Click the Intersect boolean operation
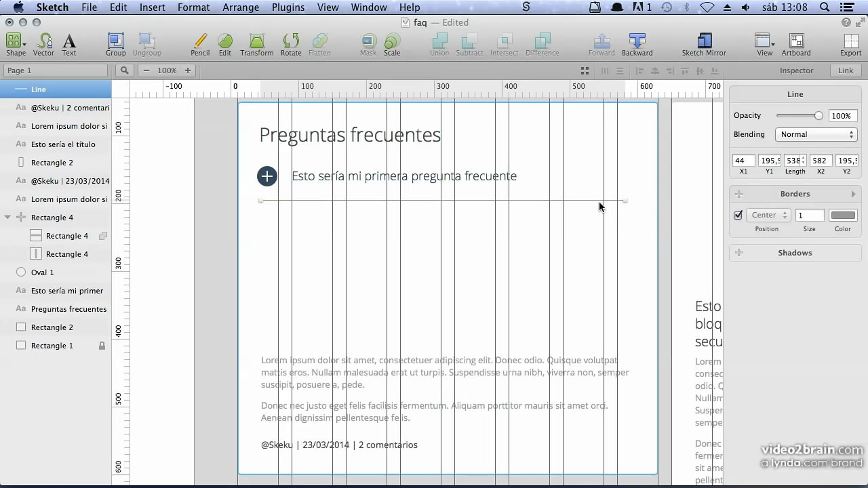Image resolution: width=868 pixels, height=488 pixels. pyautogui.click(x=505, y=45)
